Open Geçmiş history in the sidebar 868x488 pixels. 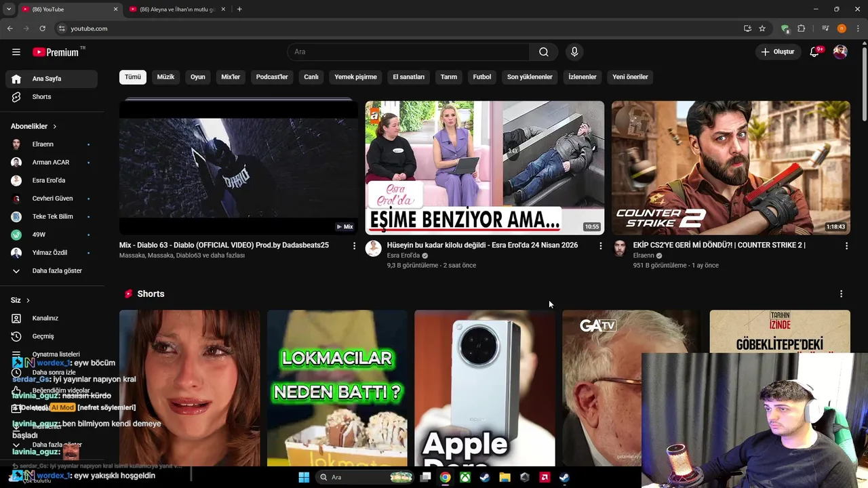coord(52,336)
